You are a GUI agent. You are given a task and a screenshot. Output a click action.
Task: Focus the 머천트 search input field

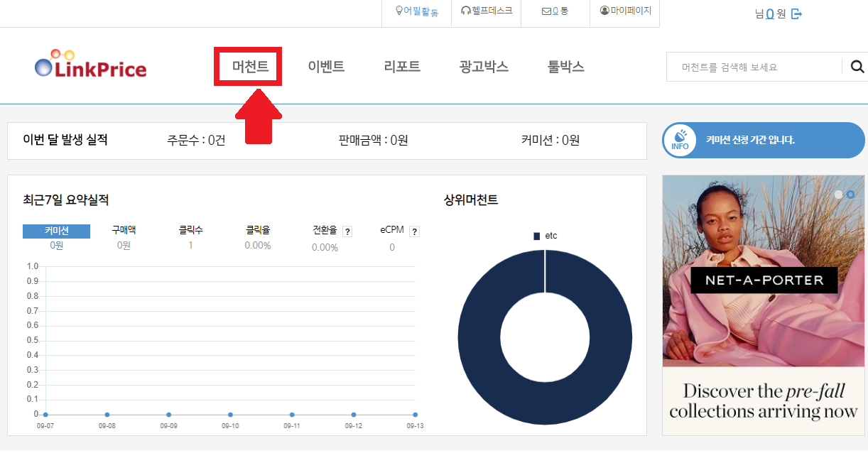pyautogui.click(x=754, y=67)
